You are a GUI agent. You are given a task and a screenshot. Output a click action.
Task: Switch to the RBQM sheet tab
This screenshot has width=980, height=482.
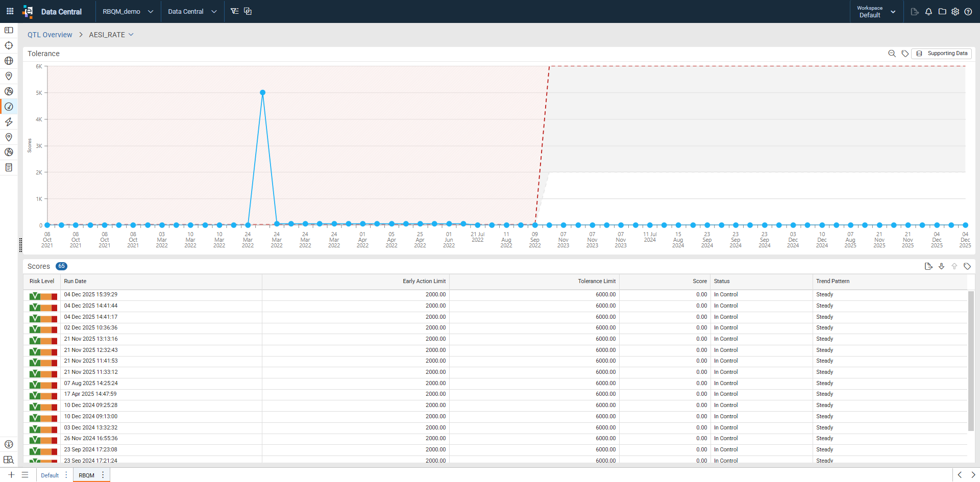(87, 475)
